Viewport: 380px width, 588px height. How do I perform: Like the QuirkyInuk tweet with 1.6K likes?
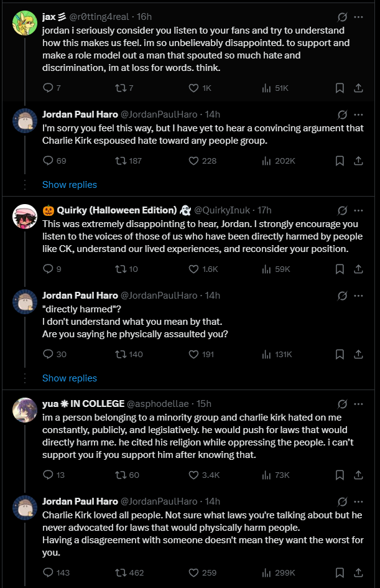(193, 269)
